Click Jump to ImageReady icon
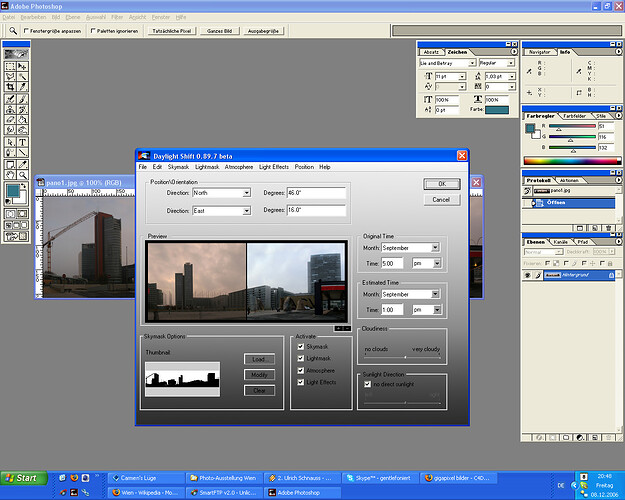Viewport: 625px width, 500px height. [16, 236]
